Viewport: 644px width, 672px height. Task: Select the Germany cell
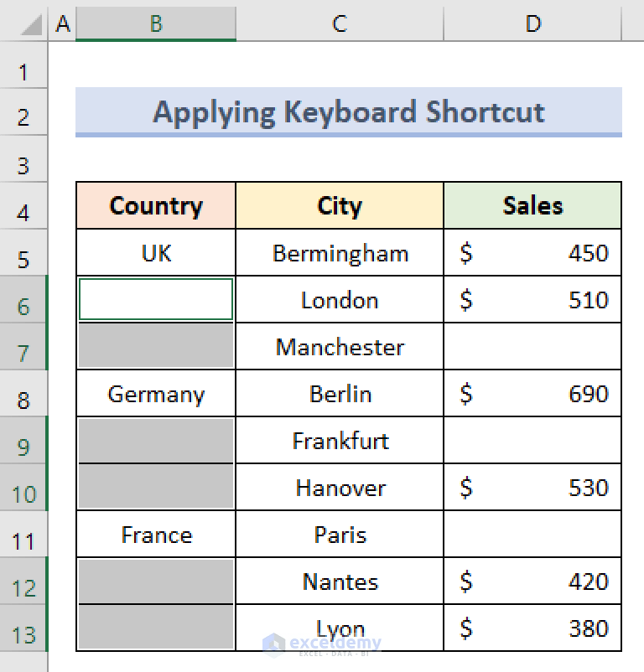pos(155,393)
